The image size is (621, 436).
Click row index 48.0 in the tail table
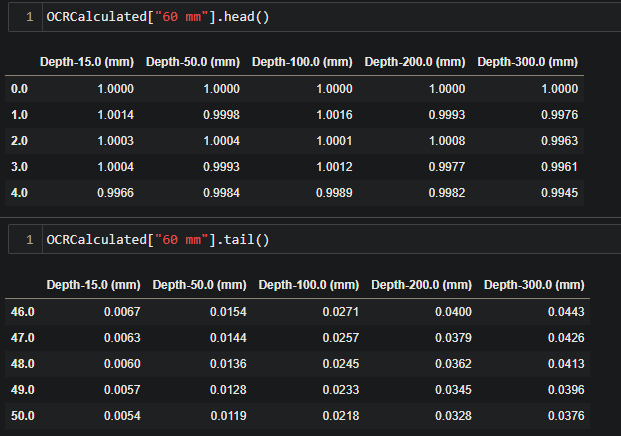(x=23, y=364)
